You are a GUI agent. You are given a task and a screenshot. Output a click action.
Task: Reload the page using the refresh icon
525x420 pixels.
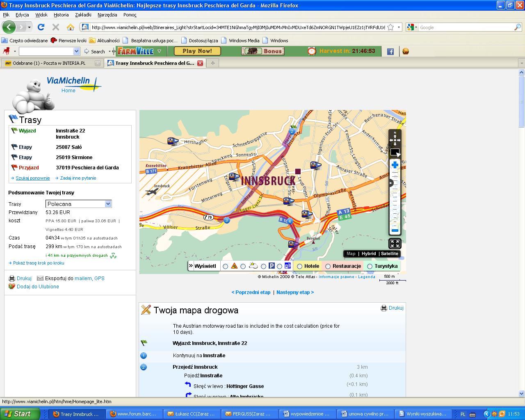[41, 27]
